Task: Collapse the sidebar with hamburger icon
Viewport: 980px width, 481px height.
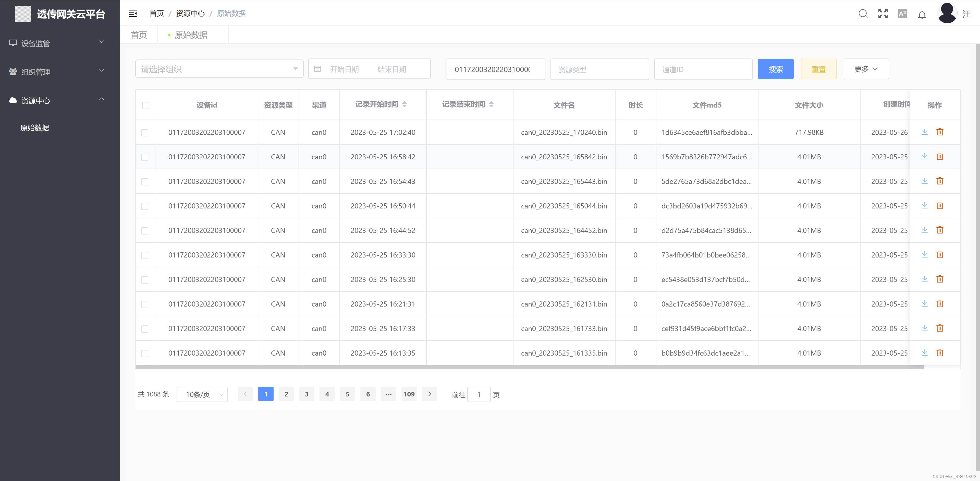Action: click(132, 14)
